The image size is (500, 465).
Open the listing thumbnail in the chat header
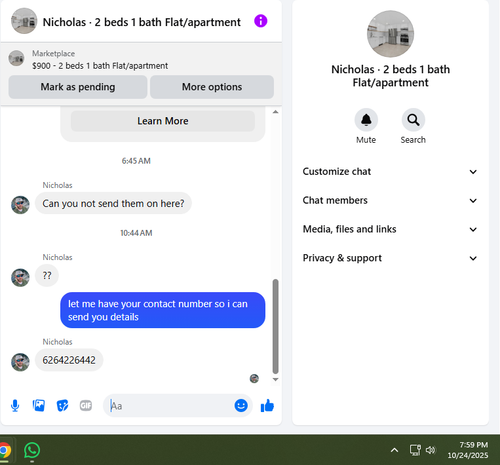pos(24,21)
